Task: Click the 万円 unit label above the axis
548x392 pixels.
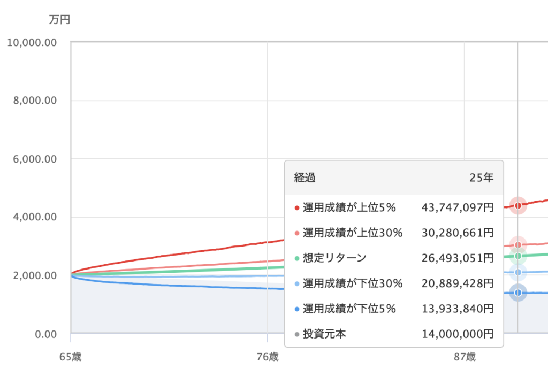Action: [x=59, y=20]
